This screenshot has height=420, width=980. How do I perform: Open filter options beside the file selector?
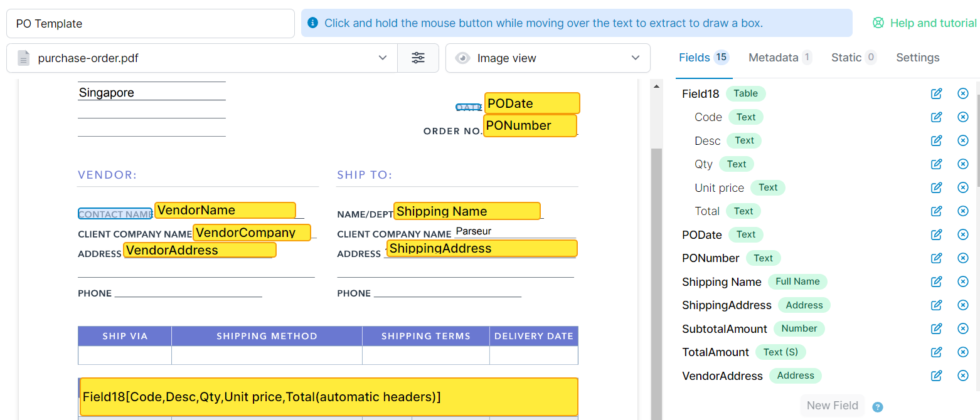click(x=418, y=58)
